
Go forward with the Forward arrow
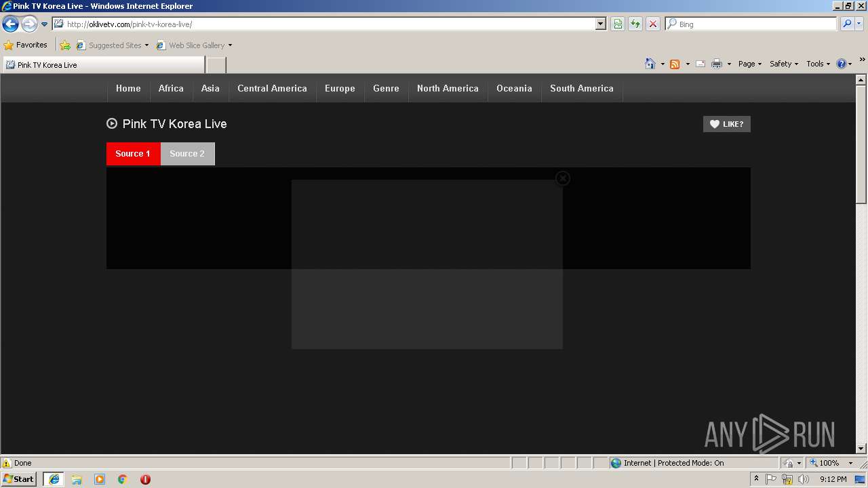(x=29, y=24)
